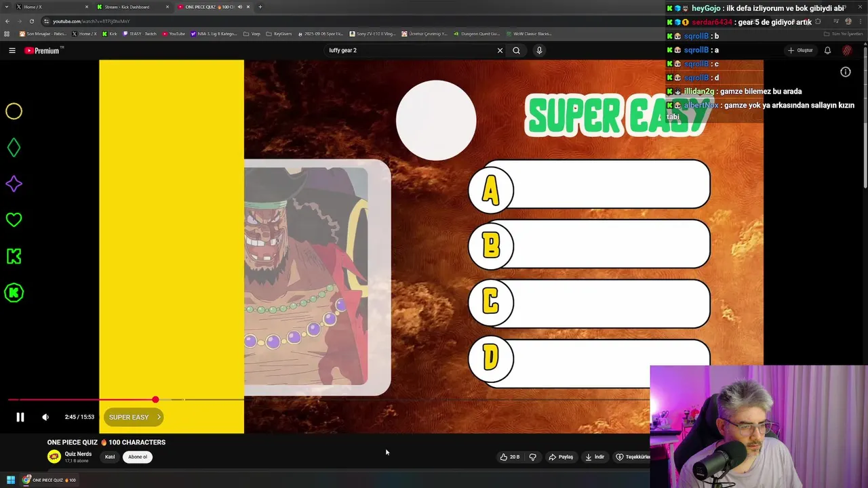Open a new browser tab
The width and height of the screenshot is (868, 488).
260,7
